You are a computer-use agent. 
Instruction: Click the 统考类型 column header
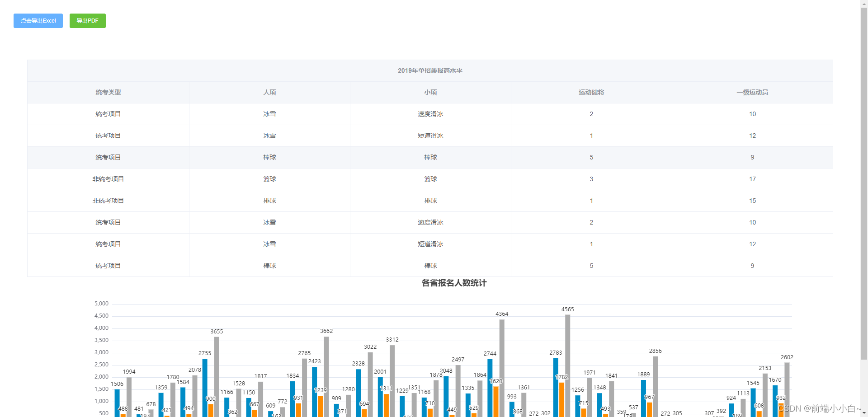(108, 92)
